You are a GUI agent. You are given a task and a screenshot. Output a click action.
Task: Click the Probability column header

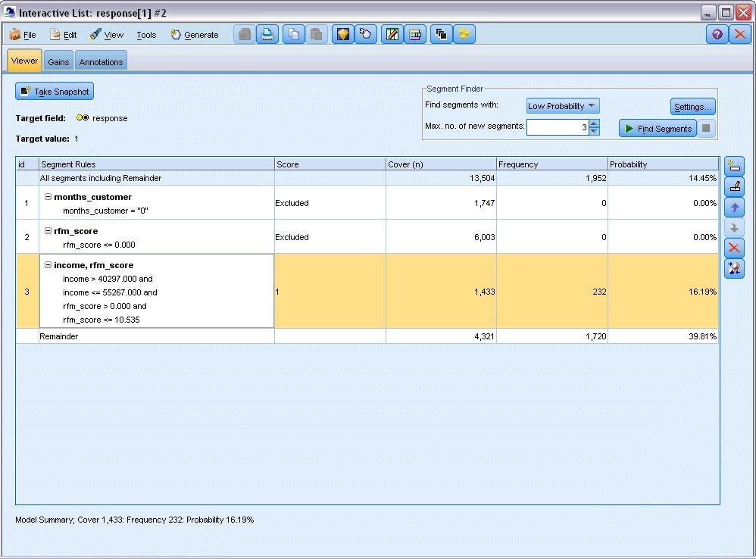click(663, 164)
